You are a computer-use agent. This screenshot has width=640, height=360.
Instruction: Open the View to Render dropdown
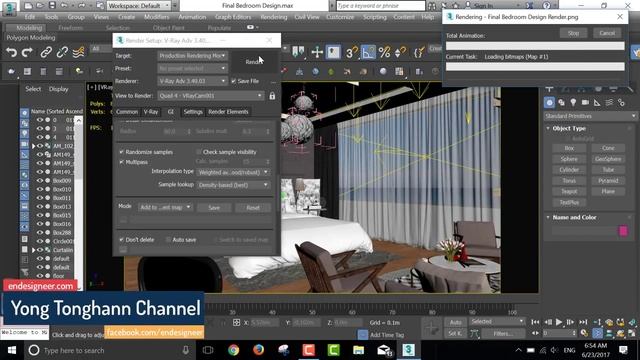tap(211, 96)
